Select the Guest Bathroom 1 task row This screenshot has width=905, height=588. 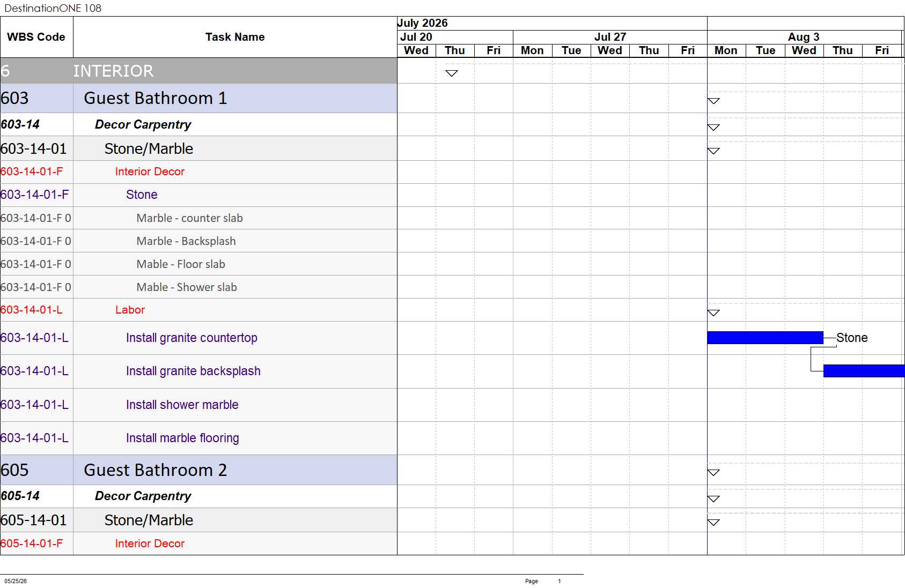(x=198, y=98)
